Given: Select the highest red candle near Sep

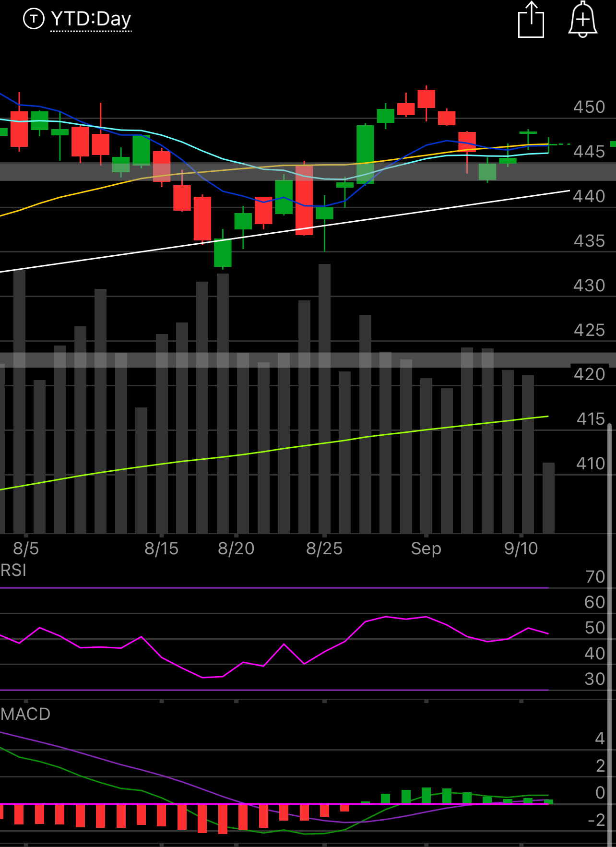Looking at the screenshot, I should (426, 99).
